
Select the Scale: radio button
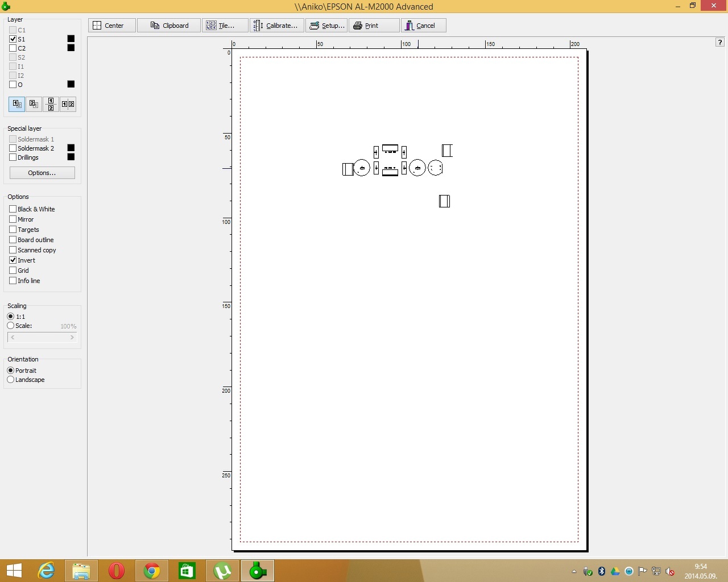10,326
